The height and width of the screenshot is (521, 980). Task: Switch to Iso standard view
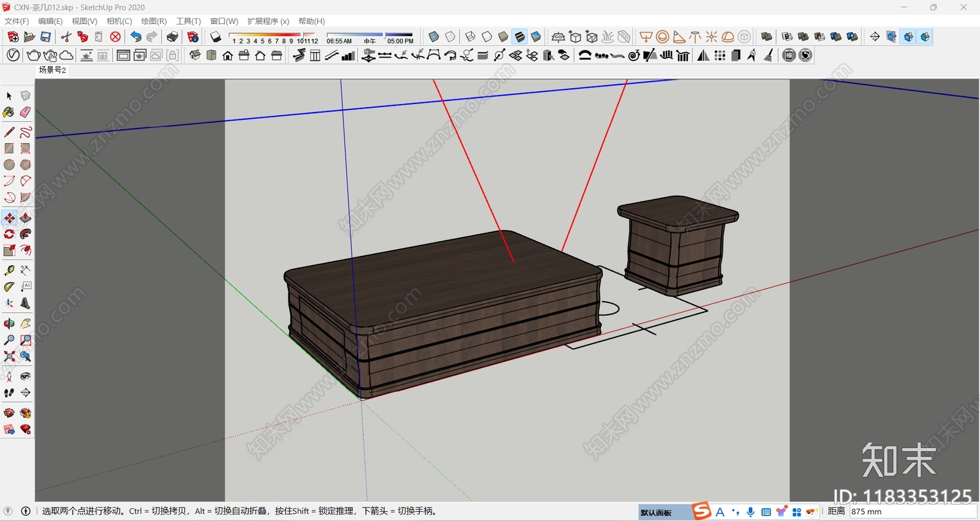(x=195, y=55)
